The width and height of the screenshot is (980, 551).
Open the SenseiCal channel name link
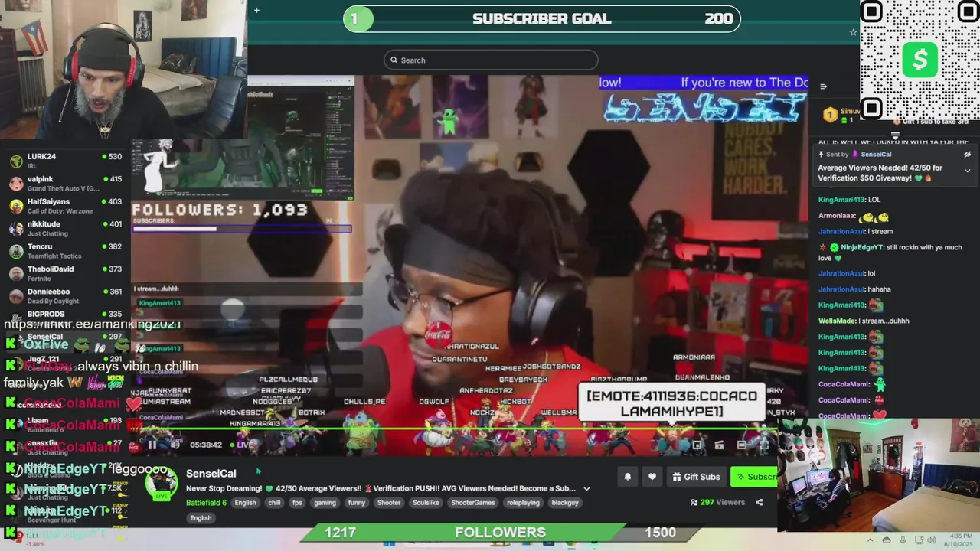pyautogui.click(x=211, y=474)
